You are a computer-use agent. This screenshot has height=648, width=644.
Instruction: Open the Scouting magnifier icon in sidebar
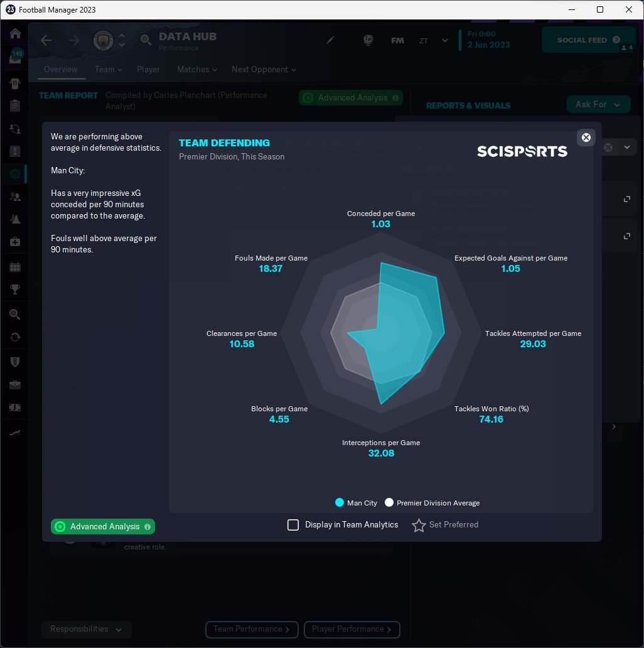tap(15, 315)
